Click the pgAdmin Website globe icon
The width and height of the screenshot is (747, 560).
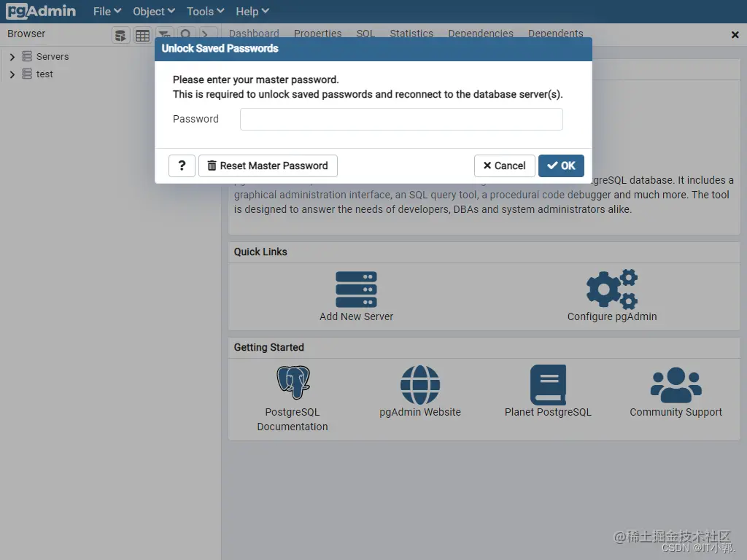(x=420, y=385)
